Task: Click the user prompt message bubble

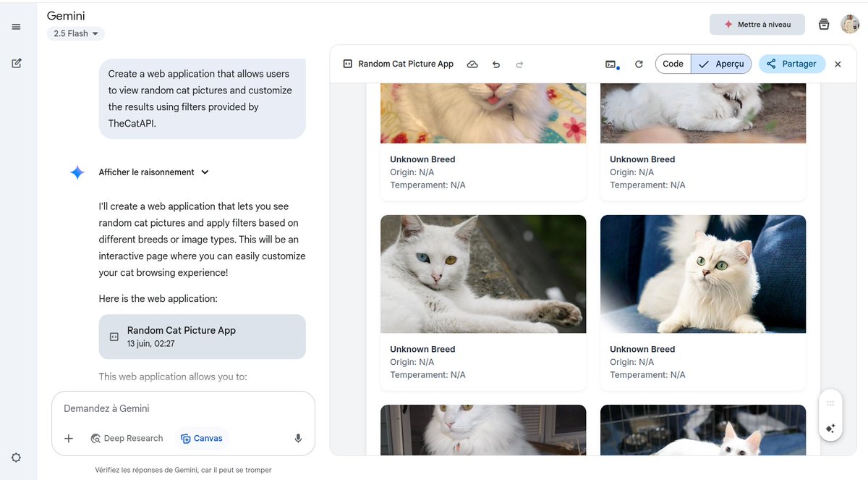Action: pos(203,98)
